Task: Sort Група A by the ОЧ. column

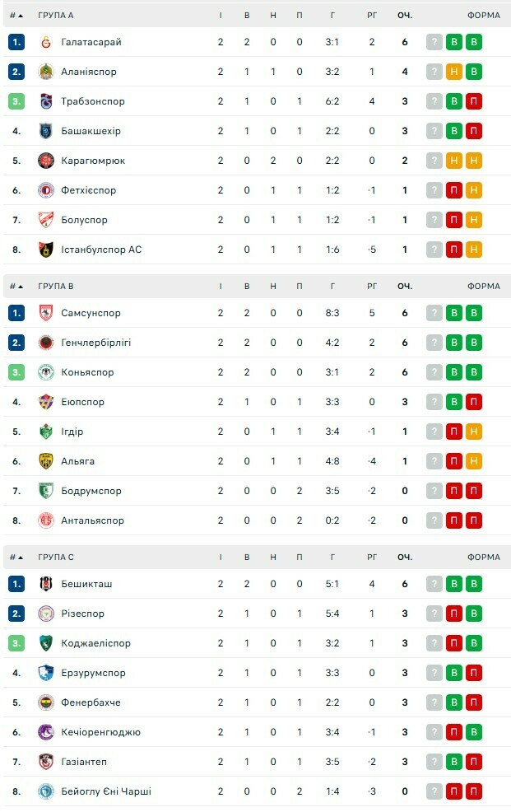Action: click(x=404, y=16)
